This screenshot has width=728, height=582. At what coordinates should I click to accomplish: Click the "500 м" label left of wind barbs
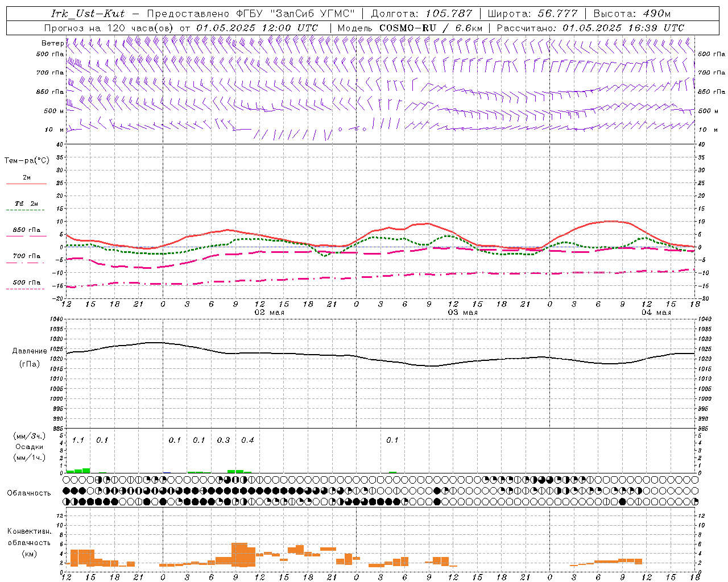[x=54, y=111]
